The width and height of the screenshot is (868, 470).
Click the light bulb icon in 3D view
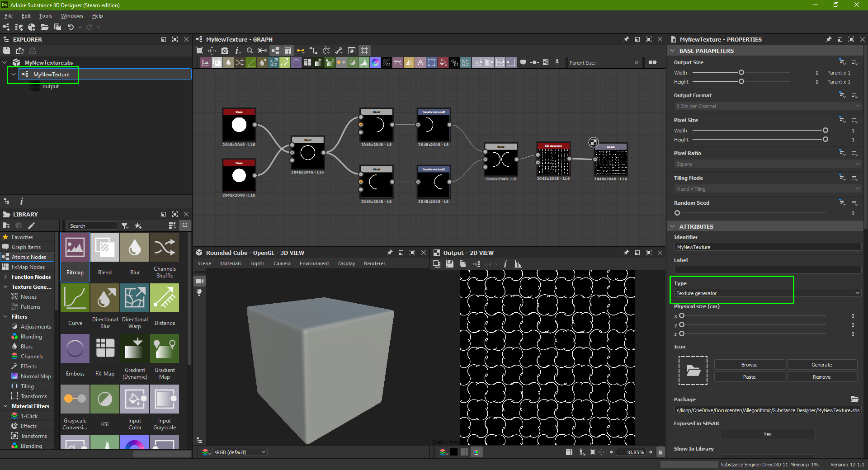pos(199,292)
